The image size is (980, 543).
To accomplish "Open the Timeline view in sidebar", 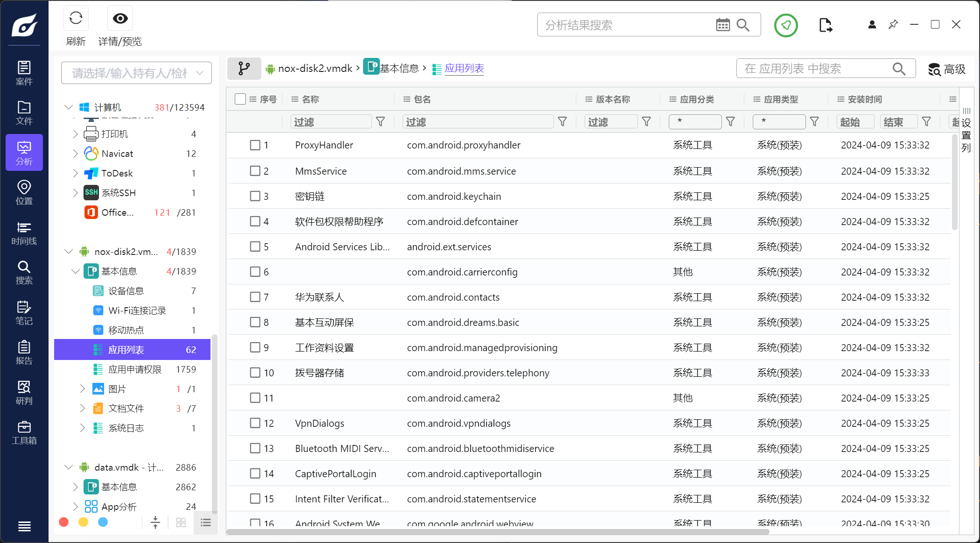I will (24, 233).
